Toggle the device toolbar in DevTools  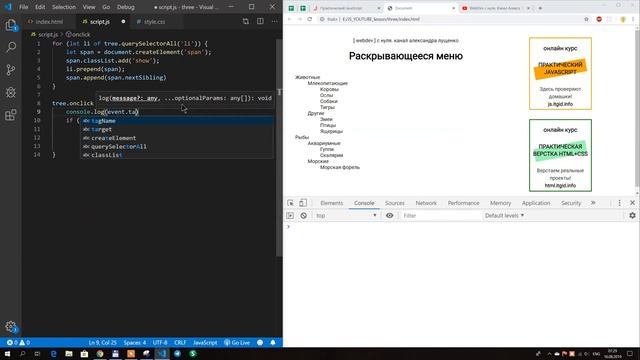tap(303, 203)
